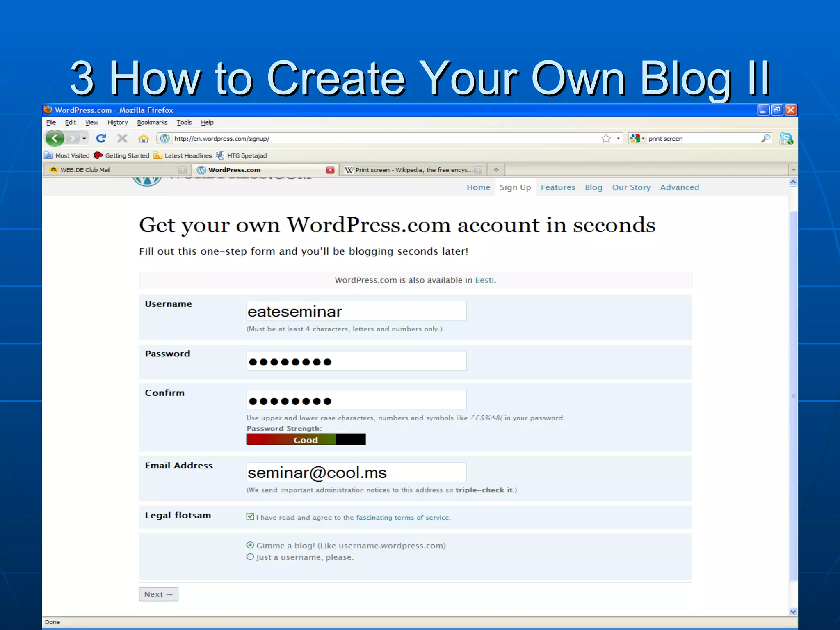Click the Skype toolbar icon

pyautogui.click(x=786, y=139)
